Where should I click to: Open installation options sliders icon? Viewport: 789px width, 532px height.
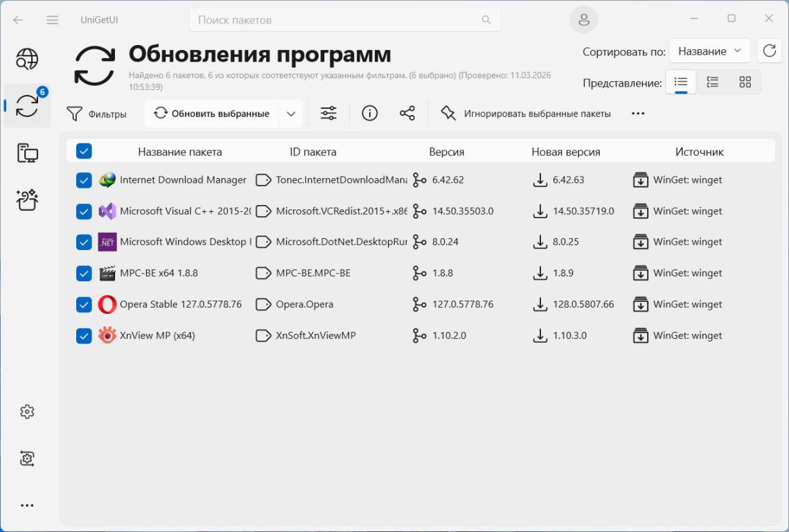point(328,114)
